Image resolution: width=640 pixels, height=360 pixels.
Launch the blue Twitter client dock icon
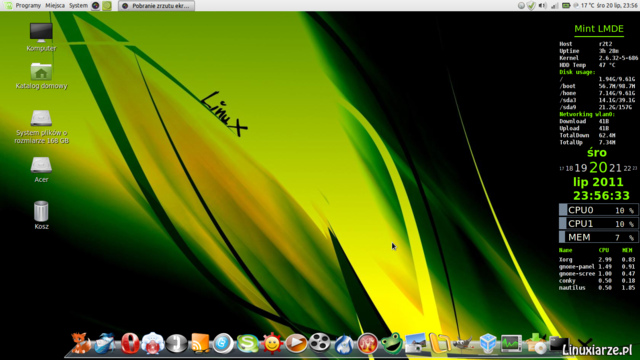pos(223,343)
